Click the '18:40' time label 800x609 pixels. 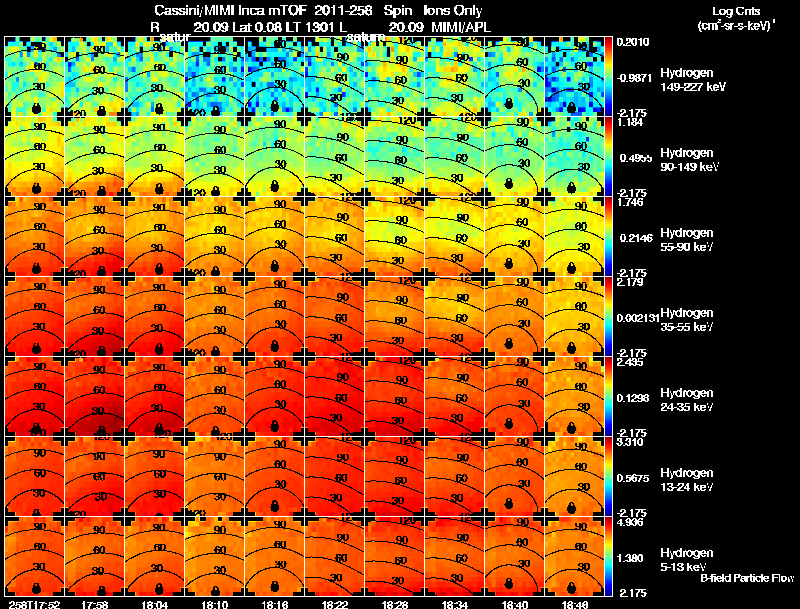515,604
